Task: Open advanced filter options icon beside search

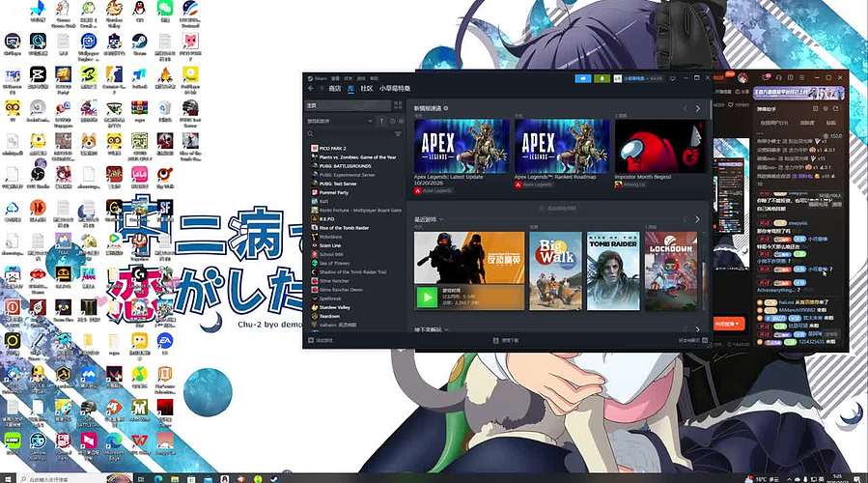Action: pos(398,134)
